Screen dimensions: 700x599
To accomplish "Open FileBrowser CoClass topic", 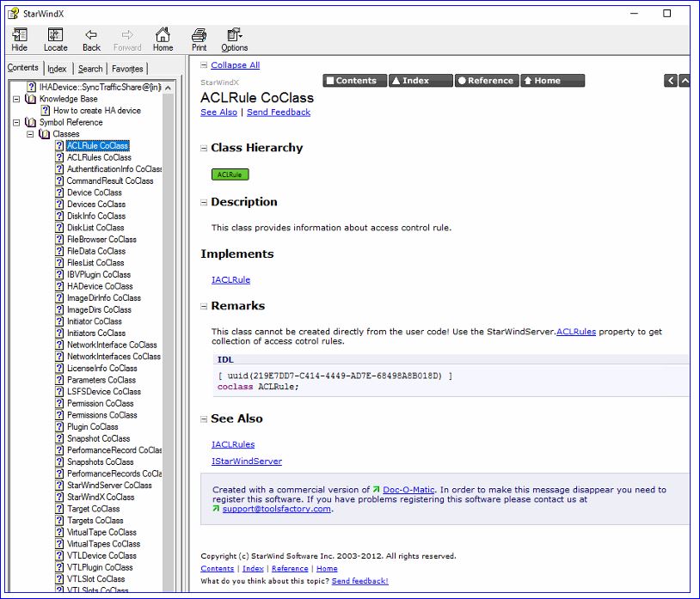I will (101, 240).
